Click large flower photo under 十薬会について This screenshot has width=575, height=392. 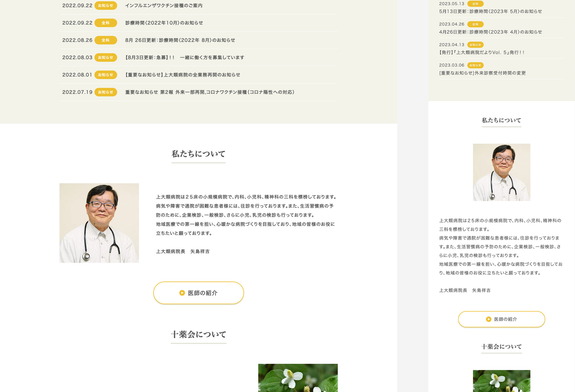(x=298, y=378)
